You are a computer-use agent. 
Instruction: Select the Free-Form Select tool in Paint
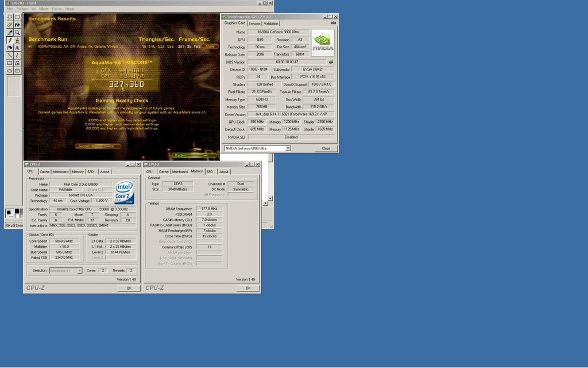tap(10, 17)
